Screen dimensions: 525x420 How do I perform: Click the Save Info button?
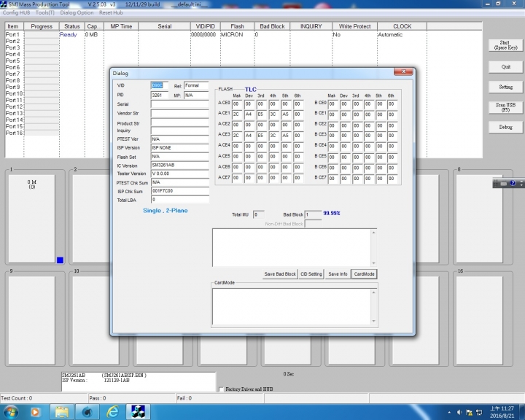pyautogui.click(x=338, y=274)
